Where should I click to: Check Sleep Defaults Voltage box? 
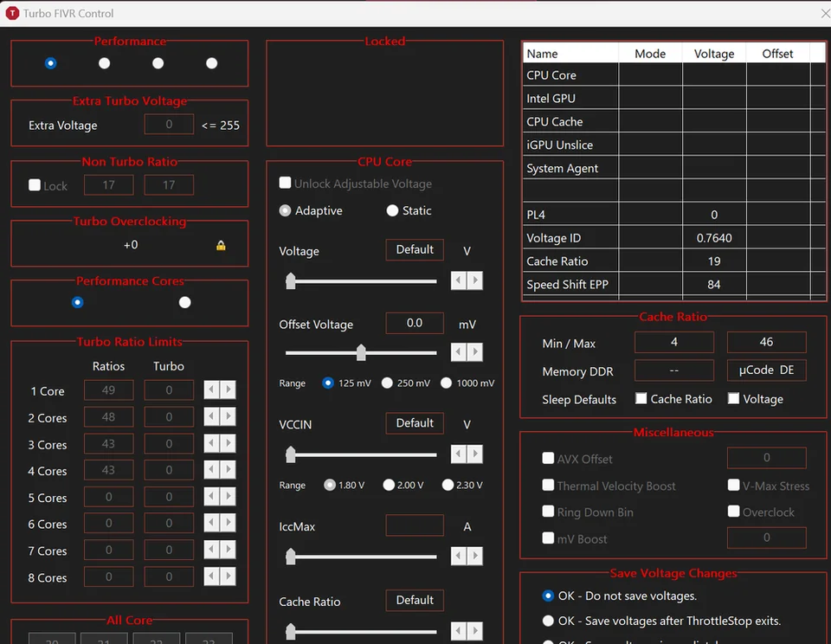(733, 398)
